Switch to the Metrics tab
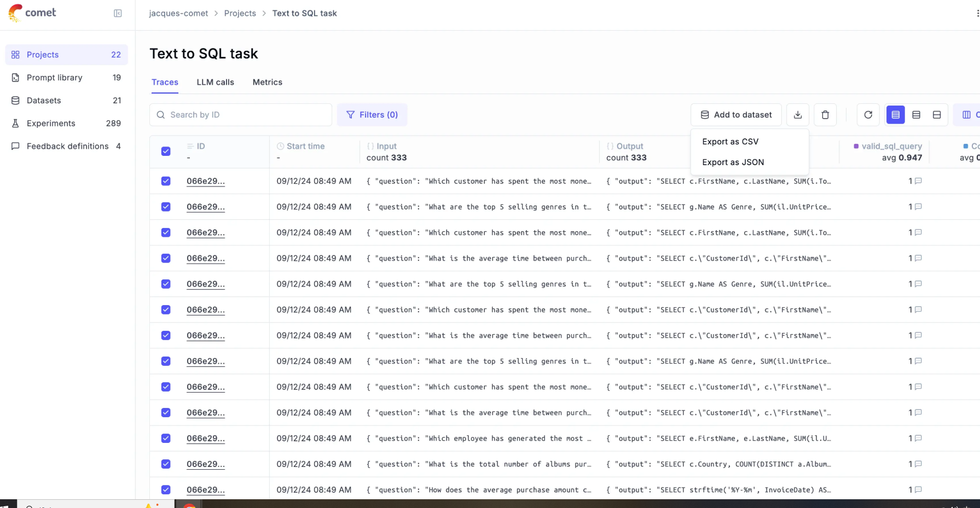Viewport: 980px width, 508px height. [x=268, y=82]
